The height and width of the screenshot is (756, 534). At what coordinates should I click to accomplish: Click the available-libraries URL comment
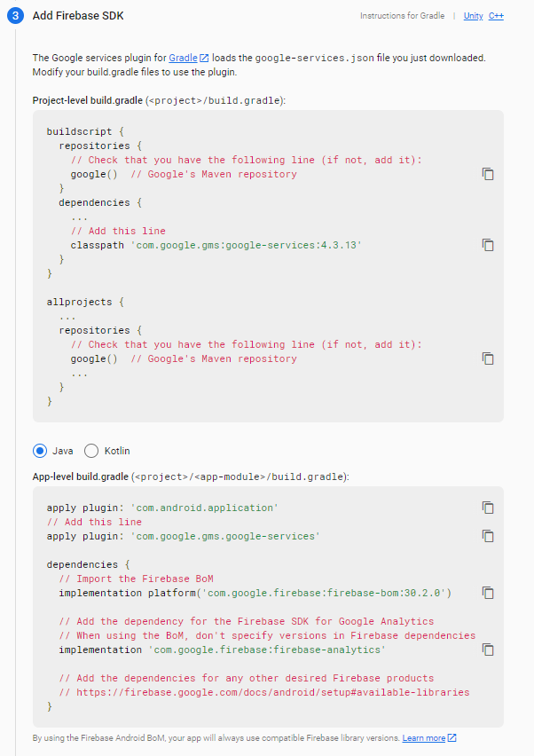point(264,692)
